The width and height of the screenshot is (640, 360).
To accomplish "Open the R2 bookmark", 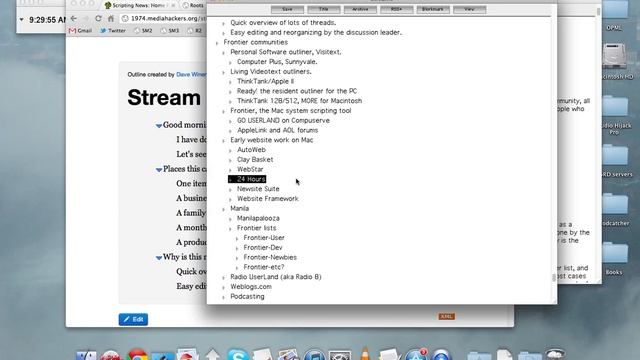I will [194, 31].
